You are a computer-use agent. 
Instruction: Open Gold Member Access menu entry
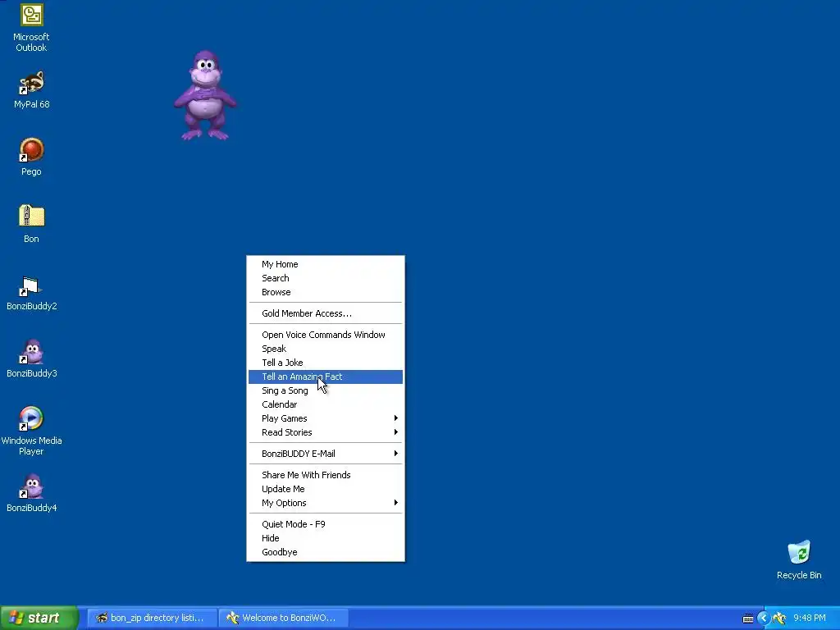pos(325,313)
